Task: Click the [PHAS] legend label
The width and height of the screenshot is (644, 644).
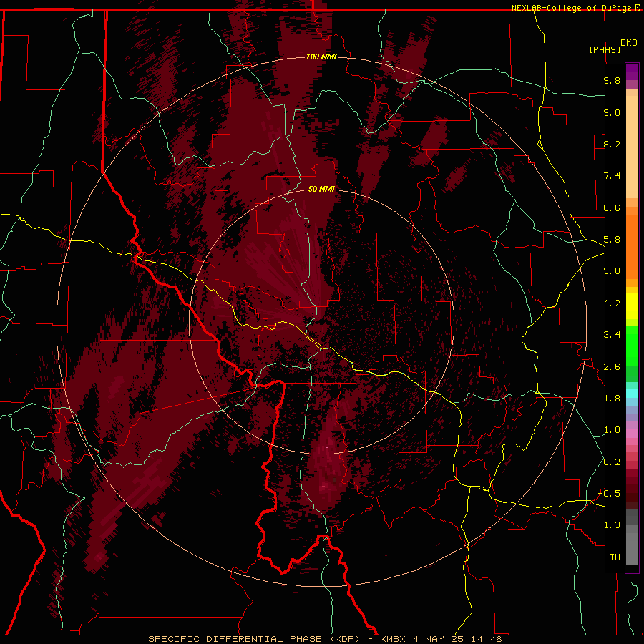Action: (605, 49)
